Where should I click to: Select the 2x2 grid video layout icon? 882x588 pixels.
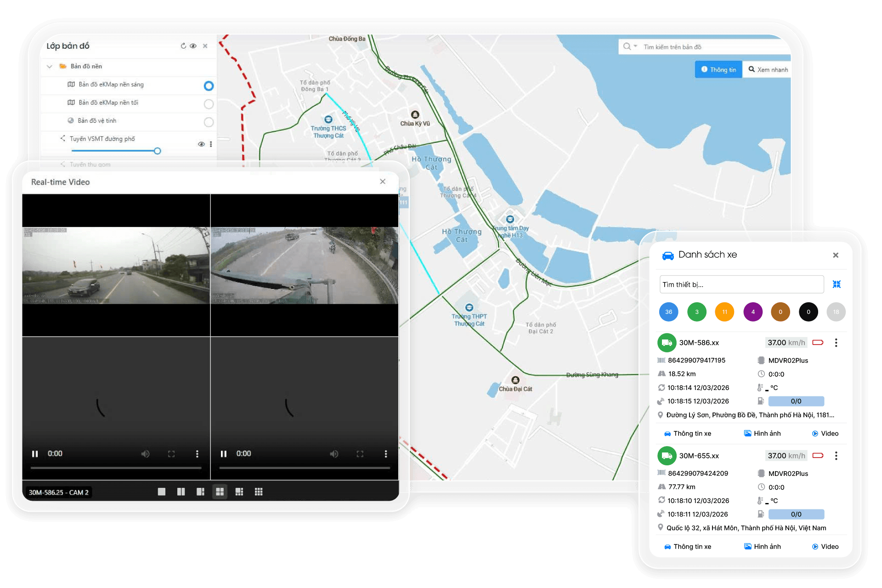click(220, 492)
